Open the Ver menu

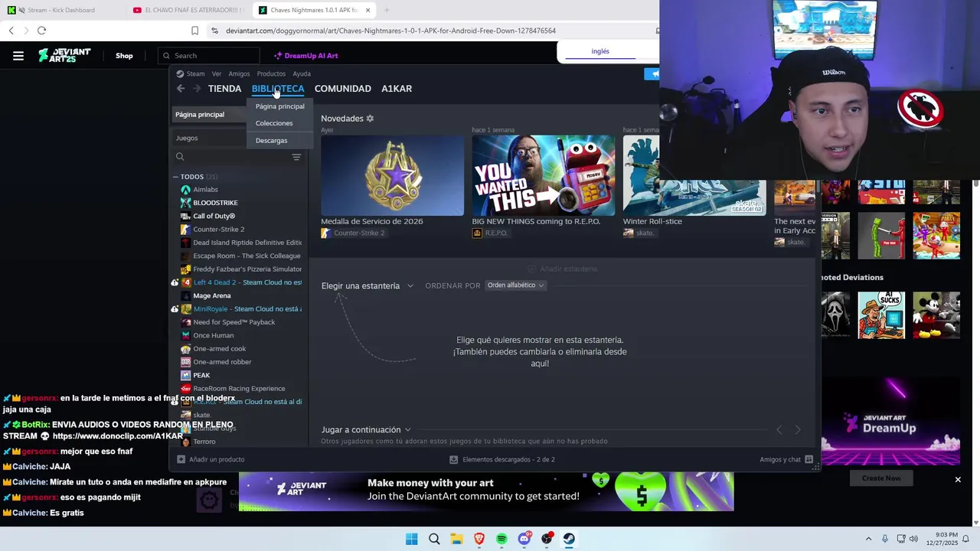pyautogui.click(x=217, y=74)
